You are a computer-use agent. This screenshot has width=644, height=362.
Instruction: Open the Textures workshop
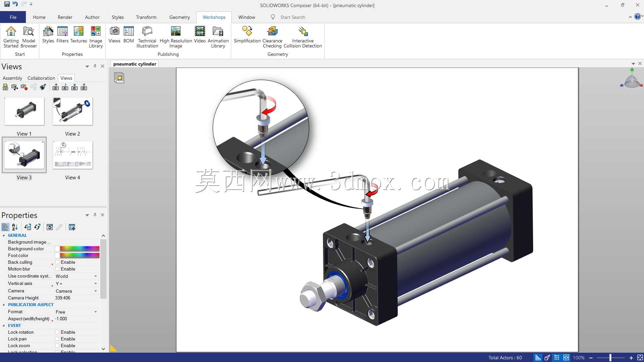79,35
